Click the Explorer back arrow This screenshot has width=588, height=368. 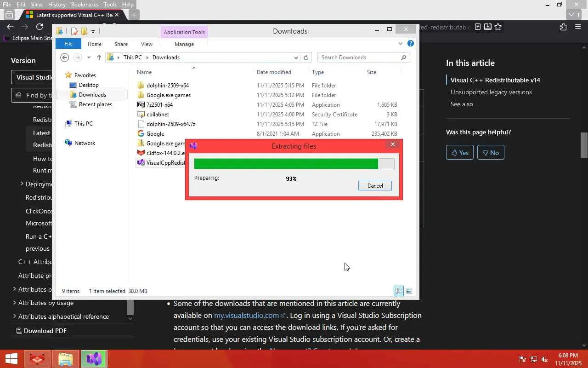(x=65, y=57)
